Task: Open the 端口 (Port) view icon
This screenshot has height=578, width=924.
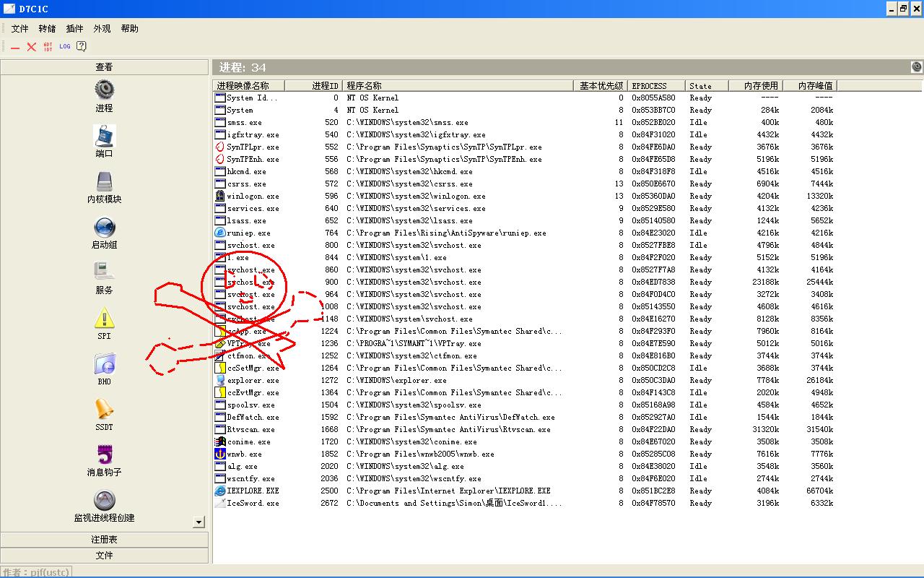Action: tap(104, 136)
